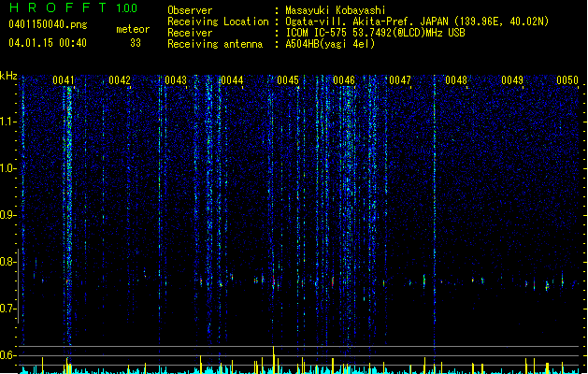588x374 pixels.
Task: Click the A504HB(yagi 4el) antenna text
Action: click(x=330, y=44)
